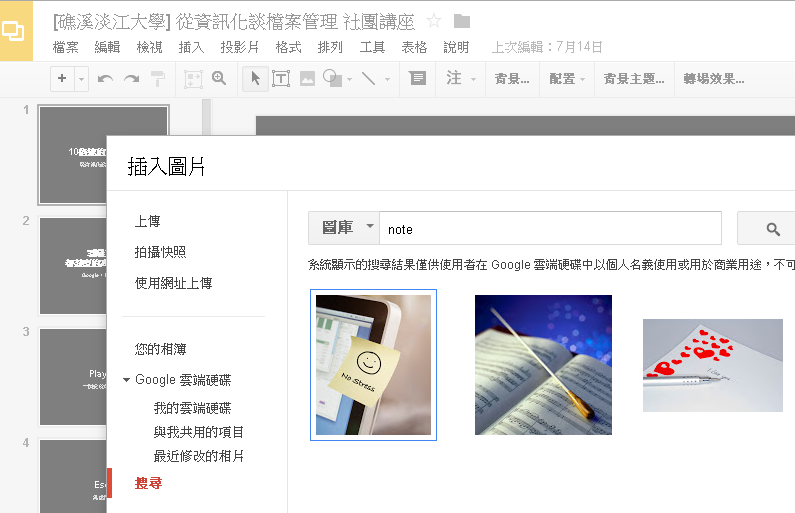Open 您的相簿 section

click(x=161, y=349)
